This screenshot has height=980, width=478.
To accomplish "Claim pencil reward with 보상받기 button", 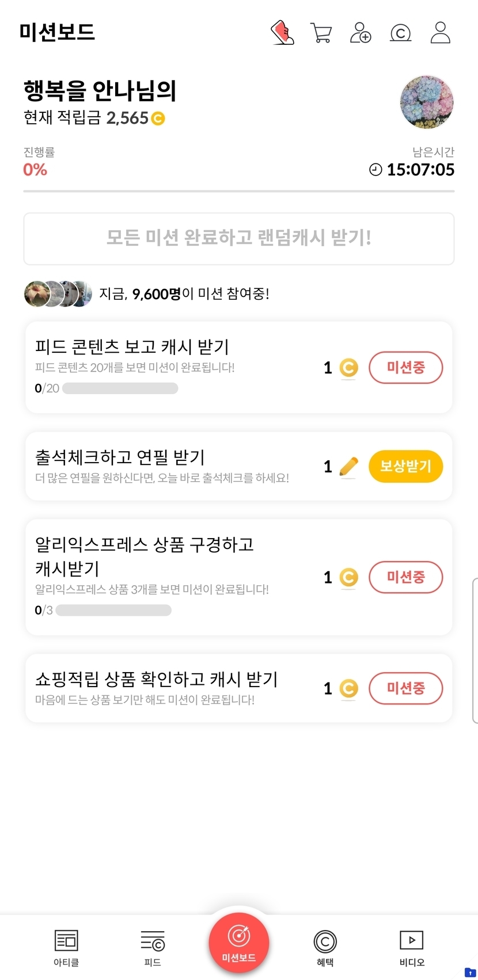I will click(x=405, y=466).
